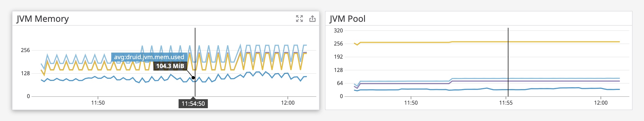Image resolution: width=644 pixels, height=121 pixels.
Task: Click the 11:50 tick label in JVM Pool
Action: click(411, 103)
